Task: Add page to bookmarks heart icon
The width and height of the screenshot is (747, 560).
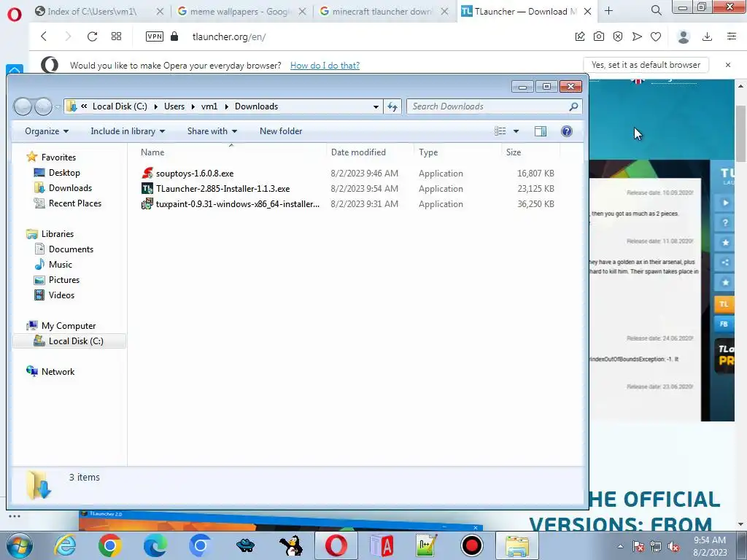Action: pyautogui.click(x=656, y=36)
